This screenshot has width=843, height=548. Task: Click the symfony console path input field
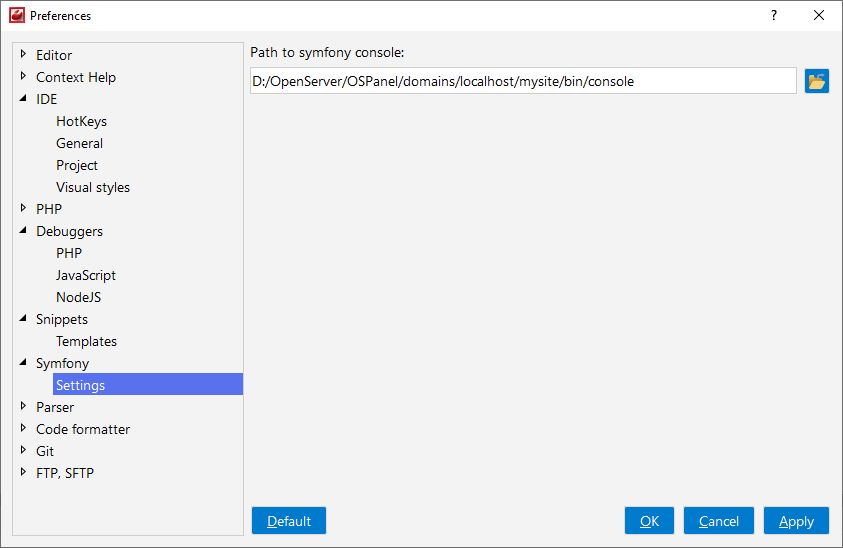(523, 81)
